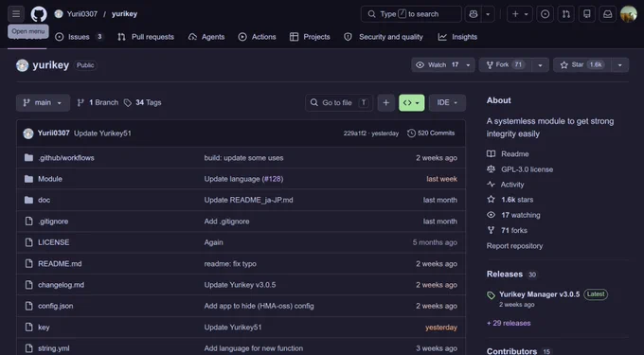Viewport: 644px width, 355px height.
Task: Fork the yurikey repository
Action: click(505, 64)
